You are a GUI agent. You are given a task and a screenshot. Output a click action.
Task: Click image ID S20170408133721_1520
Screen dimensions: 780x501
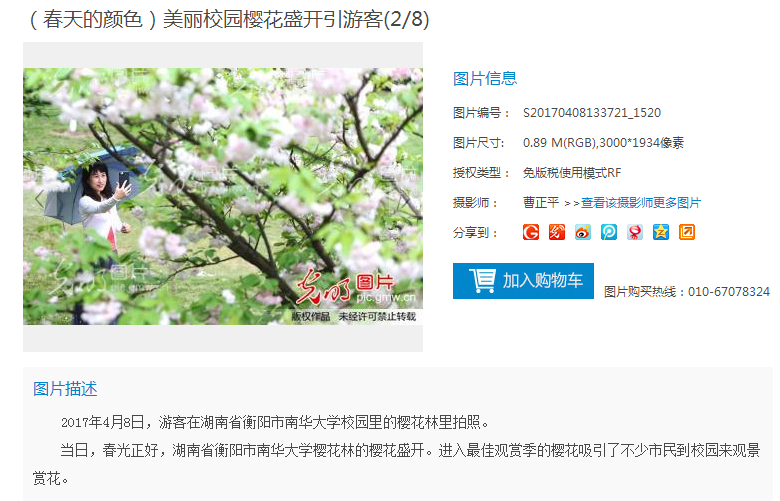(x=592, y=113)
